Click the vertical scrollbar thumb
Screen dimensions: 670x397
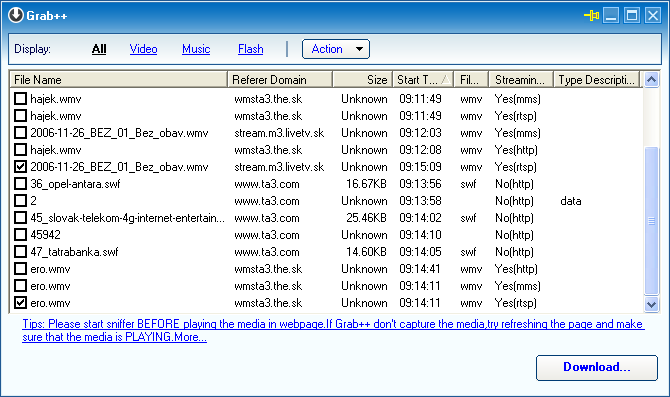tap(651, 221)
